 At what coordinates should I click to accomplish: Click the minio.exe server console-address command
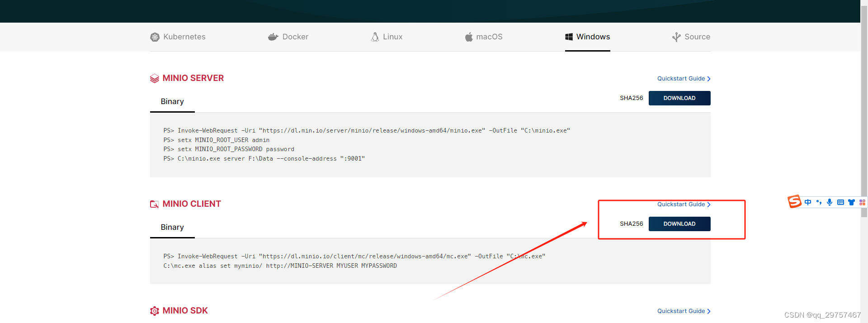264,159
